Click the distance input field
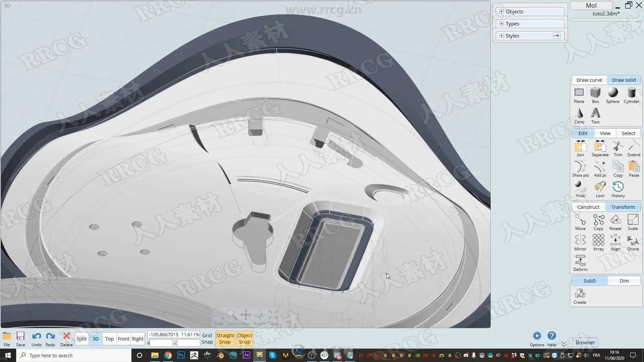Image resolution: width=644 pixels, height=362 pixels. [161, 343]
